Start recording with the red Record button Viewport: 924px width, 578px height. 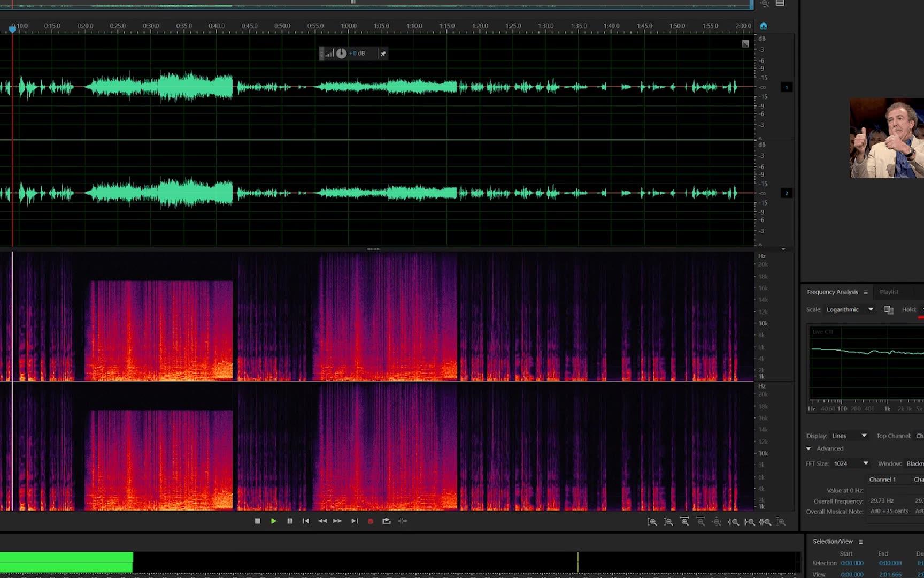(371, 521)
